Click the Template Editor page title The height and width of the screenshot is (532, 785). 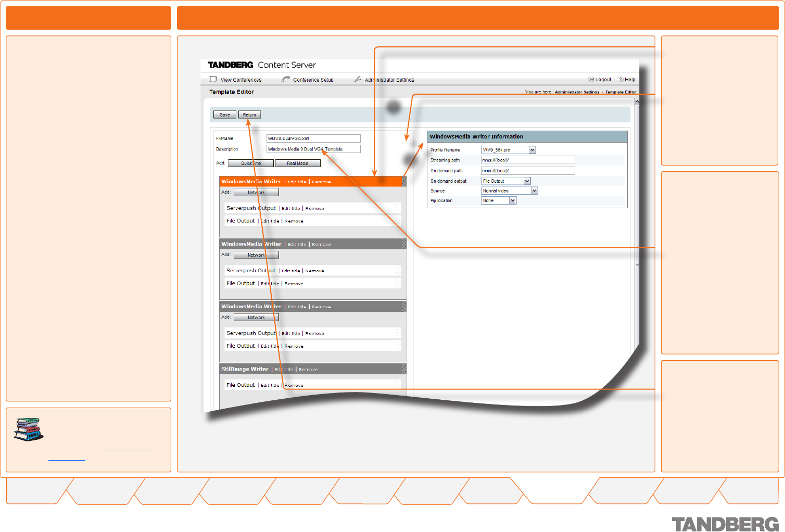pyautogui.click(x=232, y=92)
